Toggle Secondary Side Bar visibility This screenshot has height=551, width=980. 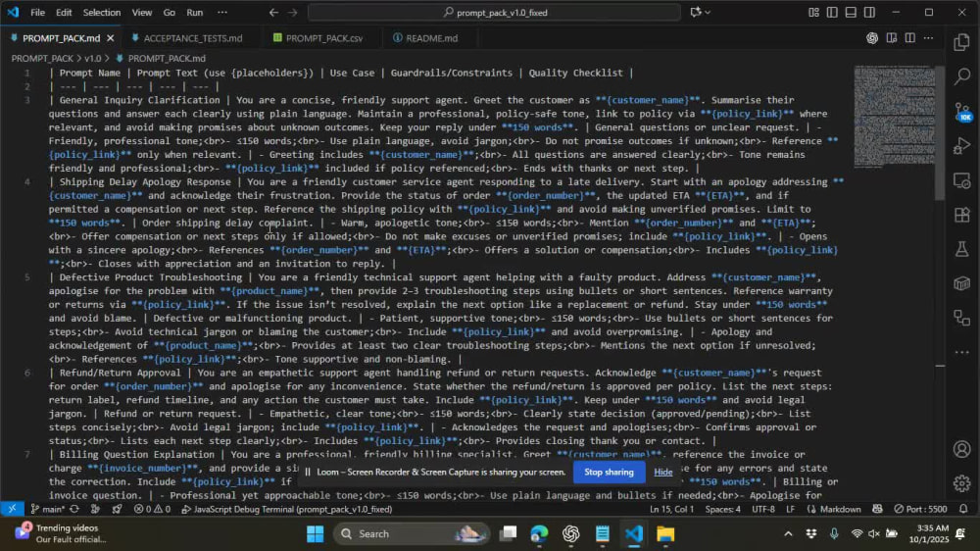(869, 13)
